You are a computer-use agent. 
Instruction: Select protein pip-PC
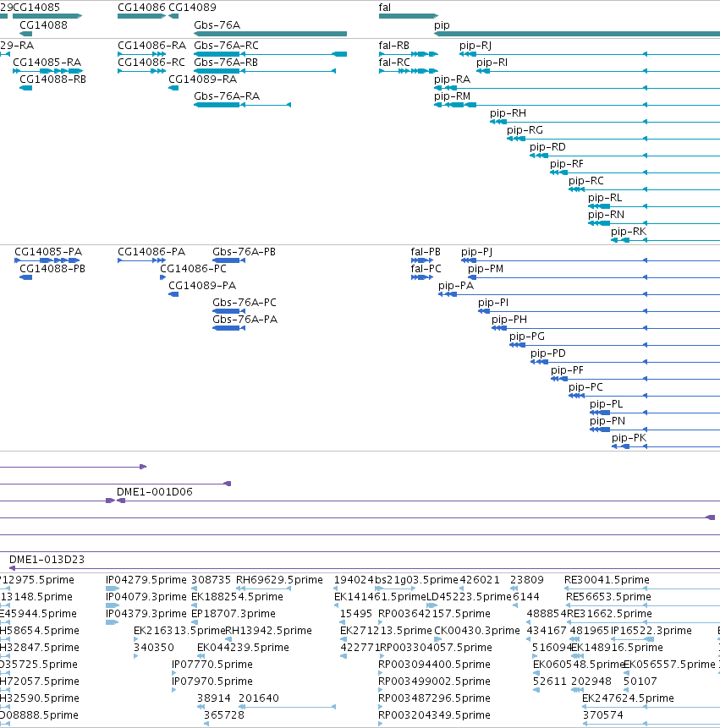pos(645,396)
